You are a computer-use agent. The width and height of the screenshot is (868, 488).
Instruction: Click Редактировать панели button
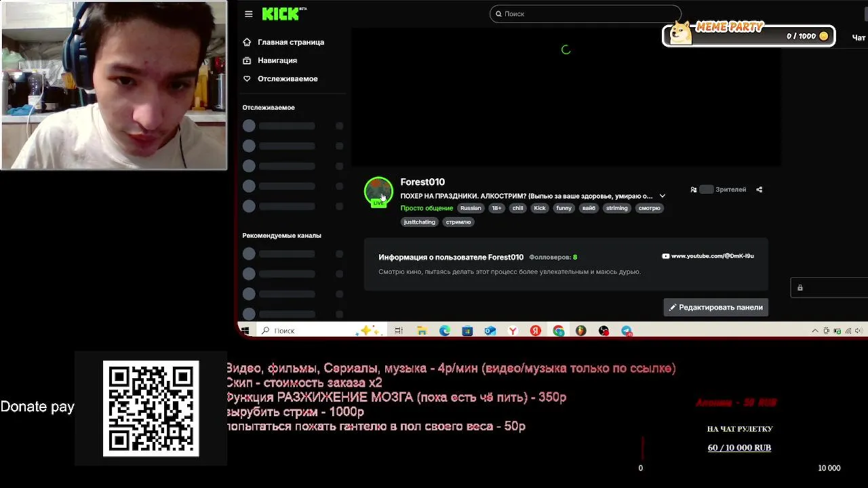click(715, 307)
